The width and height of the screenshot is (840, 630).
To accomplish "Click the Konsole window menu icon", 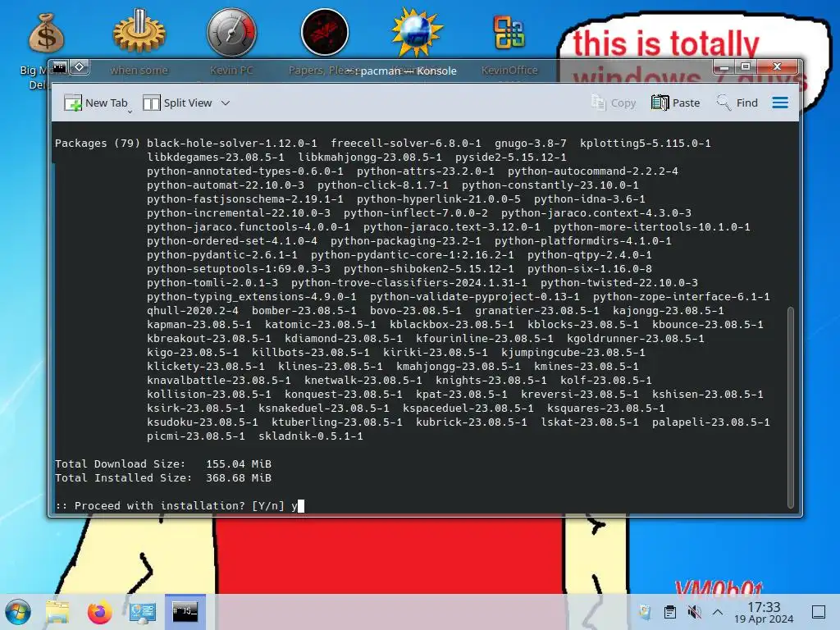I will (59, 67).
